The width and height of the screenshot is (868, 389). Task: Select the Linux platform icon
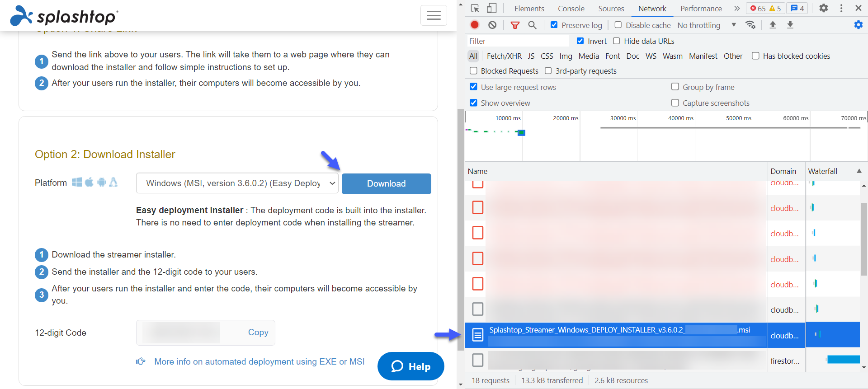pos(113,182)
